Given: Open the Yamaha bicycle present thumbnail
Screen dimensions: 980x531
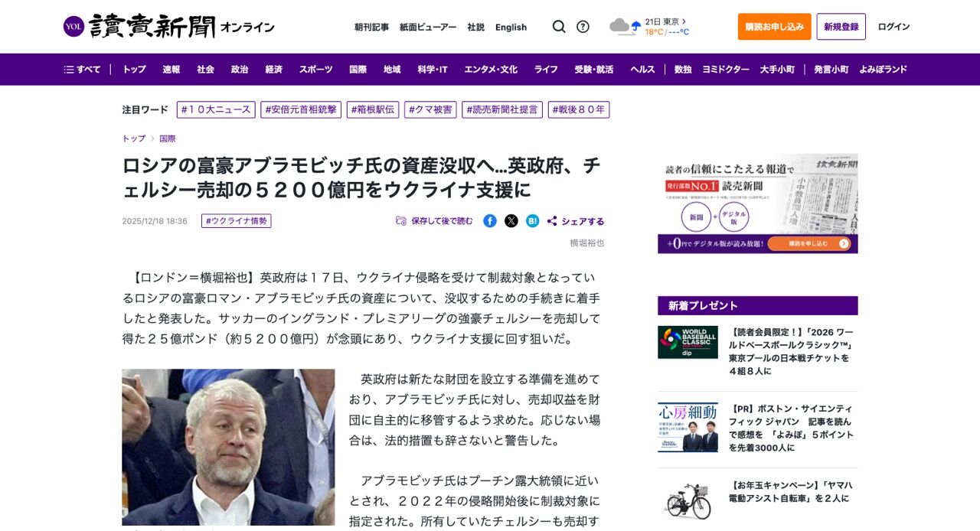Looking at the screenshot, I should [x=688, y=502].
